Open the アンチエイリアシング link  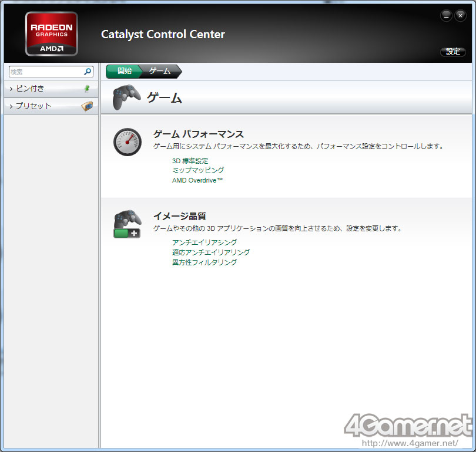tap(205, 242)
